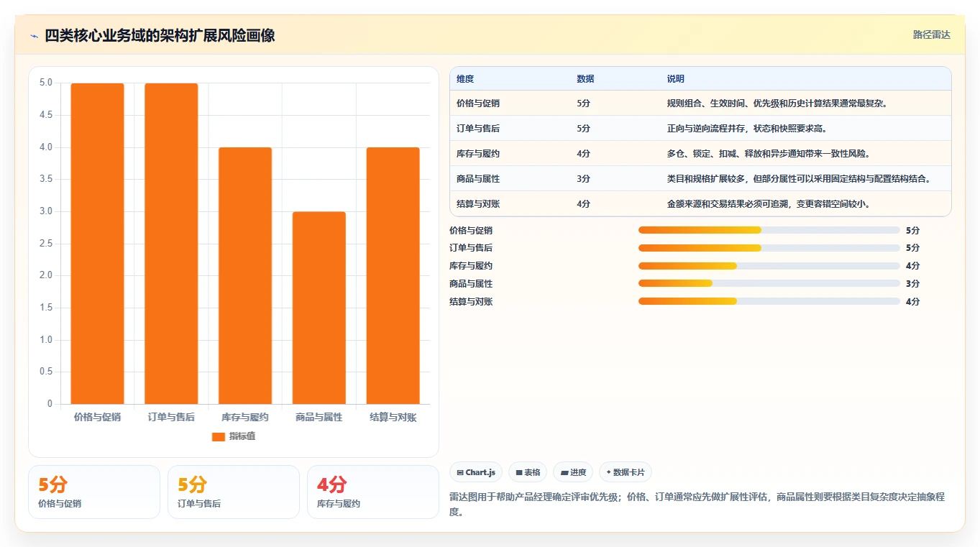The height and width of the screenshot is (547, 980).
Task: Click the 价格与促销 x-axis label
Action: (x=97, y=417)
